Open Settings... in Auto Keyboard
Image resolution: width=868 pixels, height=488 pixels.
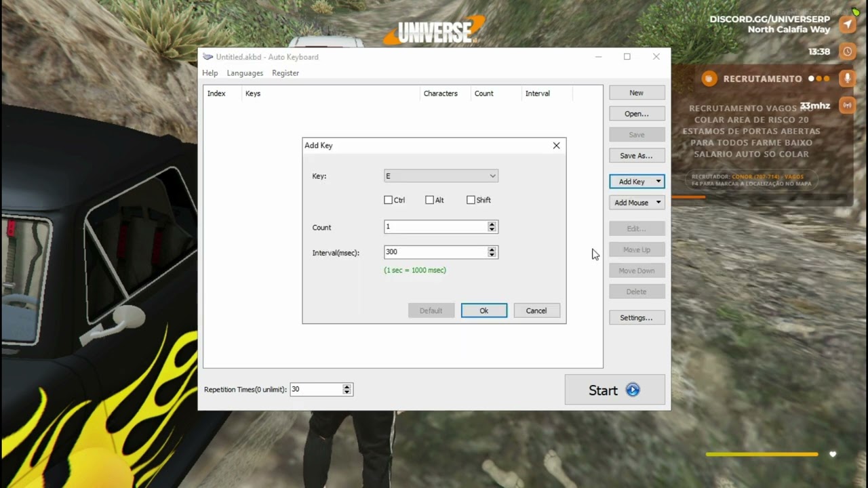tap(637, 318)
